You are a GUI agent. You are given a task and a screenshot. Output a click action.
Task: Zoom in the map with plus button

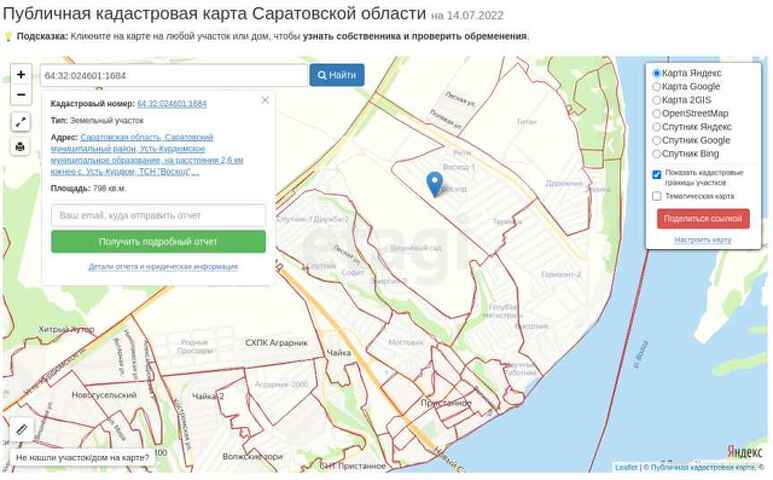coord(21,74)
